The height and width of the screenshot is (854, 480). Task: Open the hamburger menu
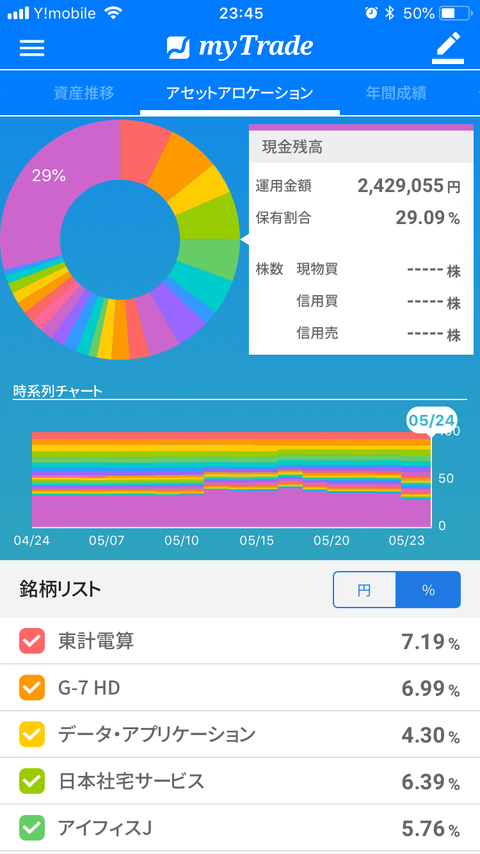pos(32,48)
